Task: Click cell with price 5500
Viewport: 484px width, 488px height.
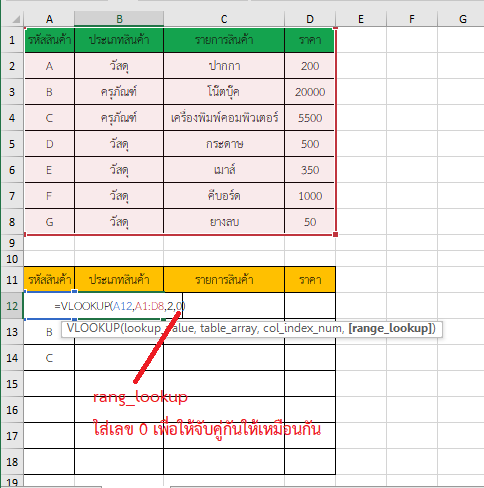Action: coord(310,118)
